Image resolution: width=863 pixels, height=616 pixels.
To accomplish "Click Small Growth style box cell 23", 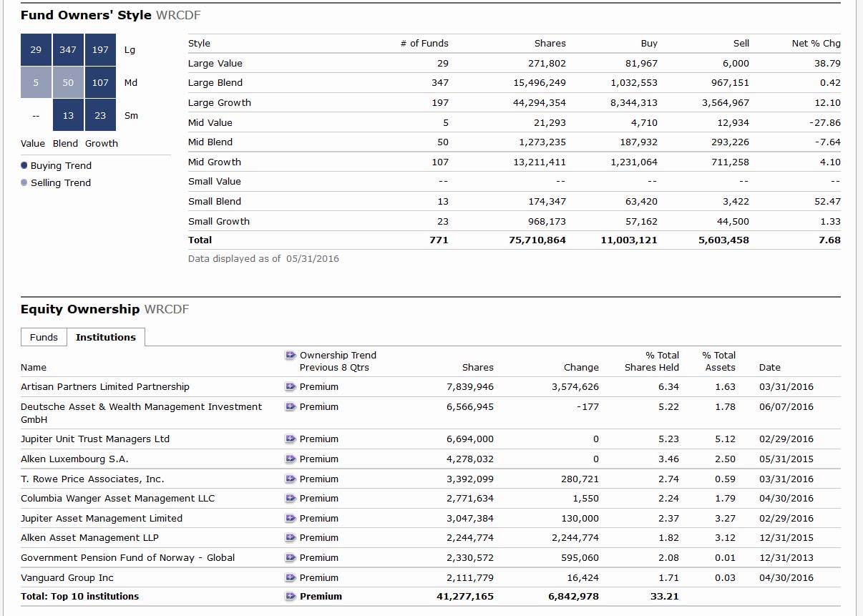I will tap(100, 116).
